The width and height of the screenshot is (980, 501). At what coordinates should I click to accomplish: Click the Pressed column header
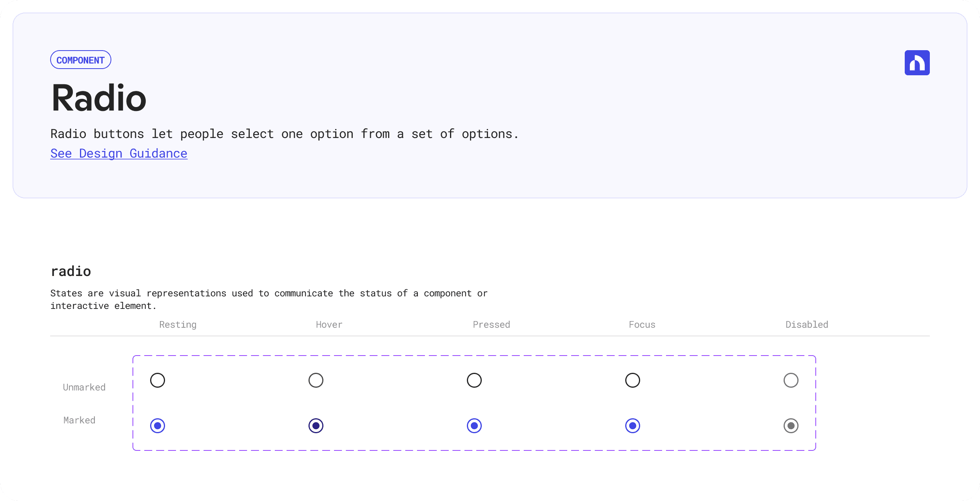coord(491,325)
